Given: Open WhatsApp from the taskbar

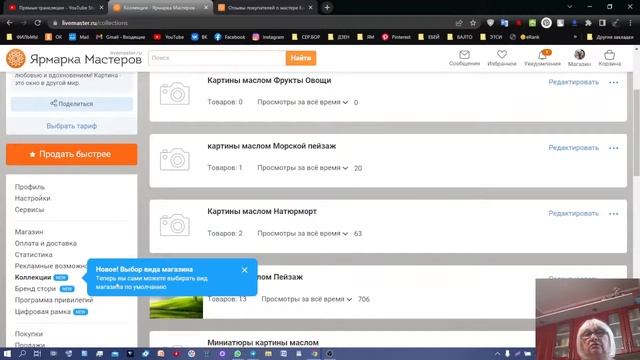Looking at the screenshot, I should [238, 353].
